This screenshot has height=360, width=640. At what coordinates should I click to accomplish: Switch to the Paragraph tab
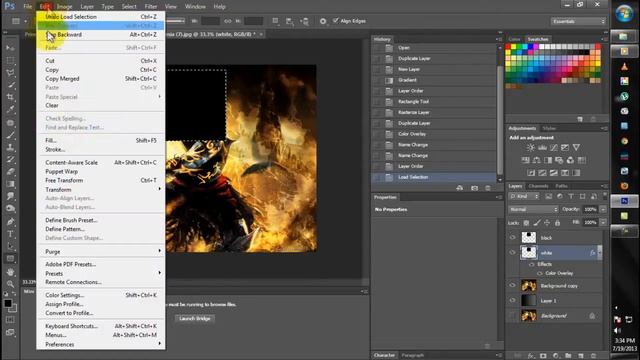(412, 355)
